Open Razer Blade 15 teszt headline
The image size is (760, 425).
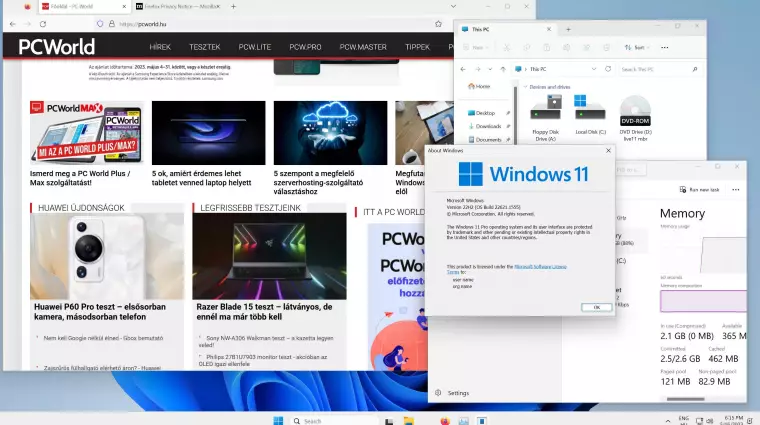point(264,312)
